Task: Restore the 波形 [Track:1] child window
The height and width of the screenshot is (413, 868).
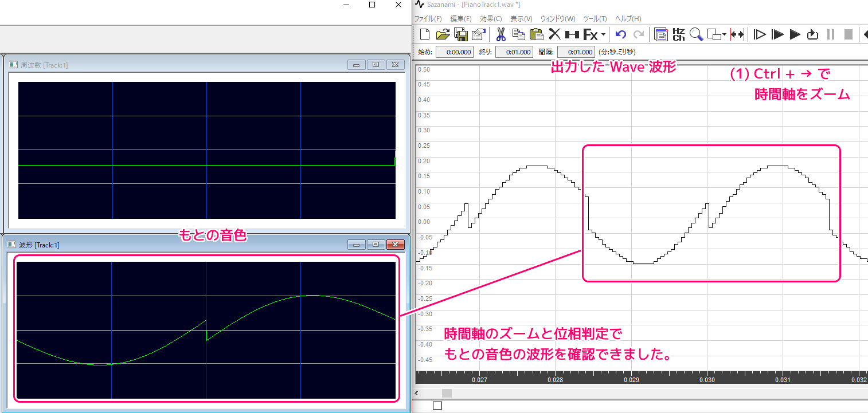Action: [x=376, y=245]
